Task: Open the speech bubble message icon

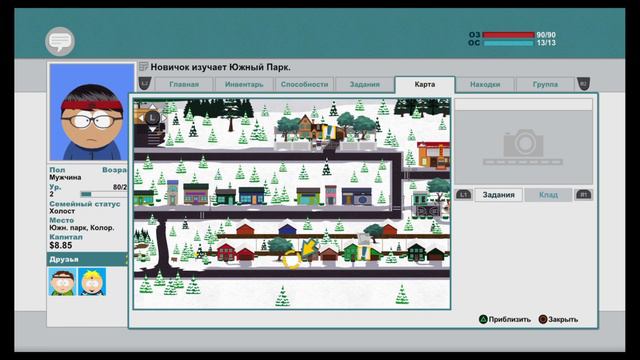Action: (x=60, y=41)
